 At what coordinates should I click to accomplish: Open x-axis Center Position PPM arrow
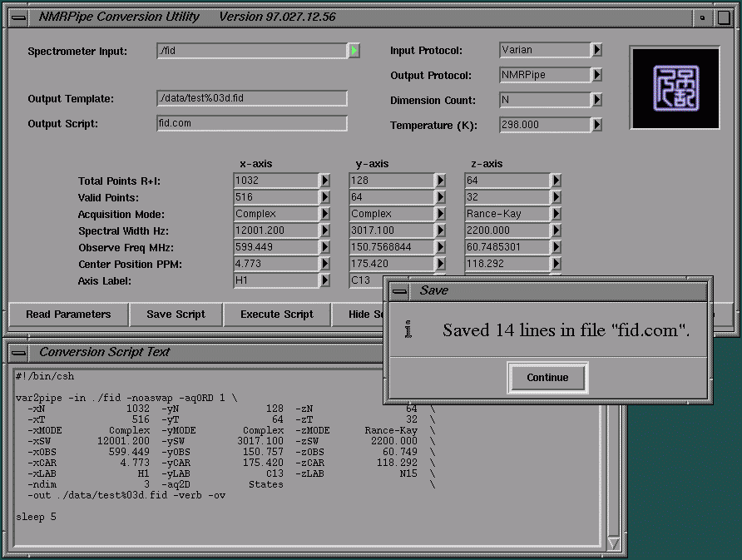coord(325,264)
